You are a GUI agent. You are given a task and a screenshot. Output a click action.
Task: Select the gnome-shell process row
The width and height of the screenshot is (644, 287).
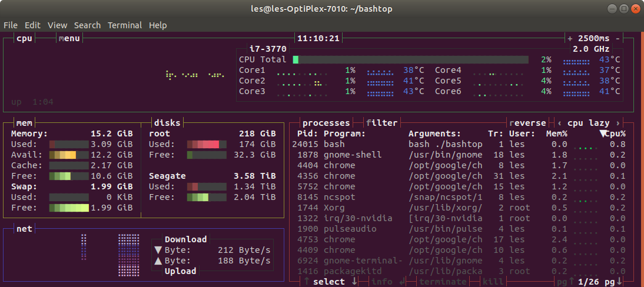459,155
